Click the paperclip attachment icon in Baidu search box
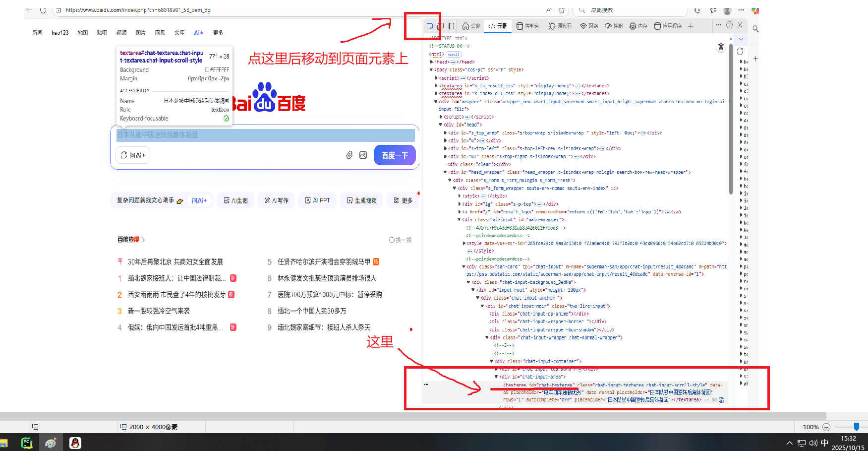Image resolution: width=868 pixels, height=451 pixels. click(349, 155)
